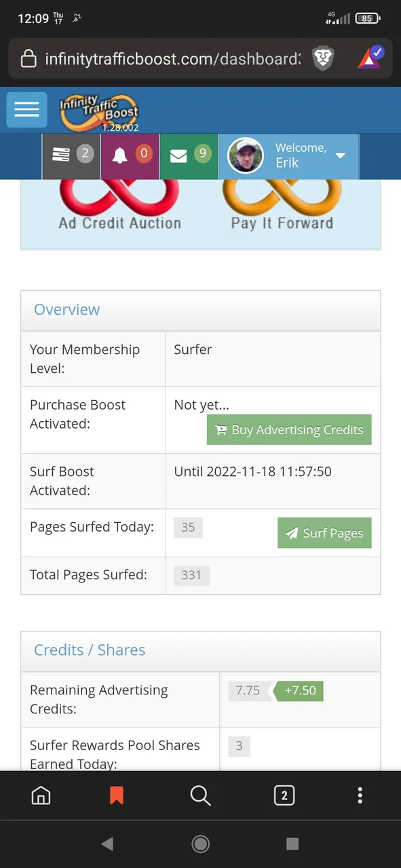Click Erik's profile avatar picture
The width and height of the screenshot is (401, 868).
tap(245, 156)
